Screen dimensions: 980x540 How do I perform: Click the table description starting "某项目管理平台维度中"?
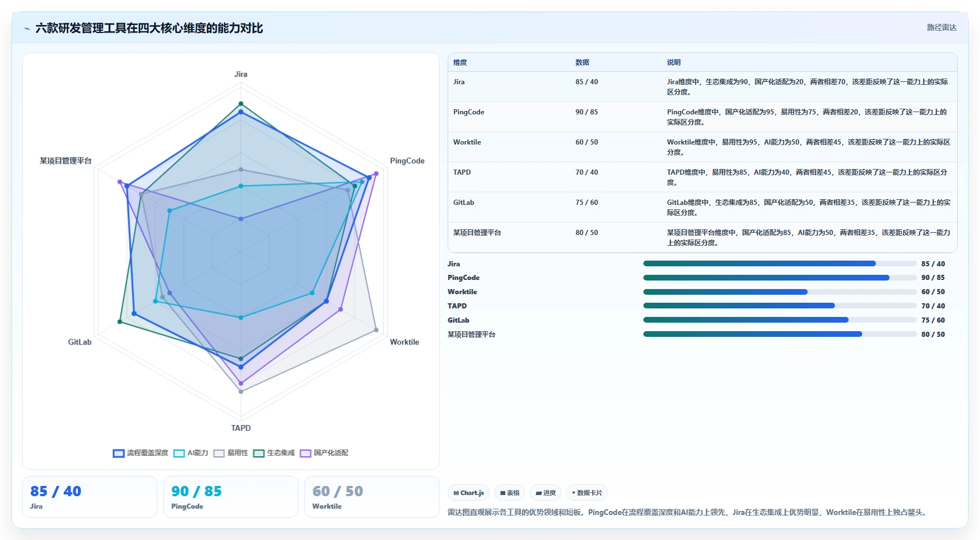pyautogui.click(x=809, y=238)
